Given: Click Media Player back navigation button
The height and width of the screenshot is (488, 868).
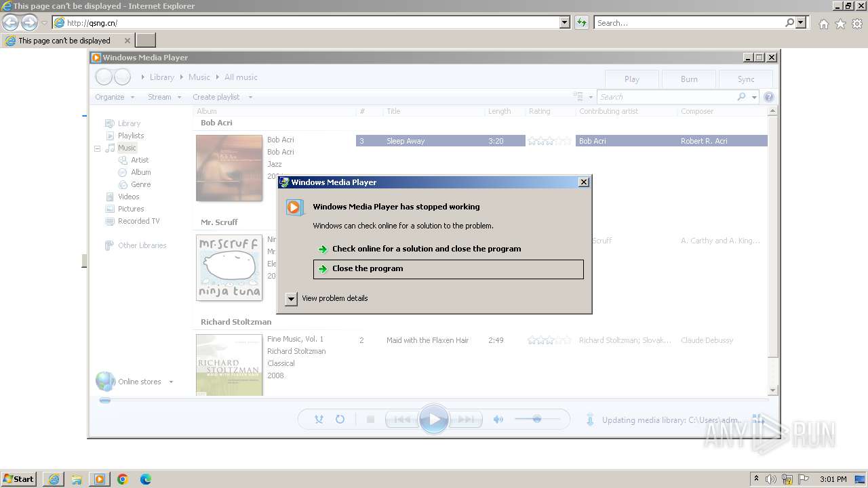Looking at the screenshot, I should (104, 77).
